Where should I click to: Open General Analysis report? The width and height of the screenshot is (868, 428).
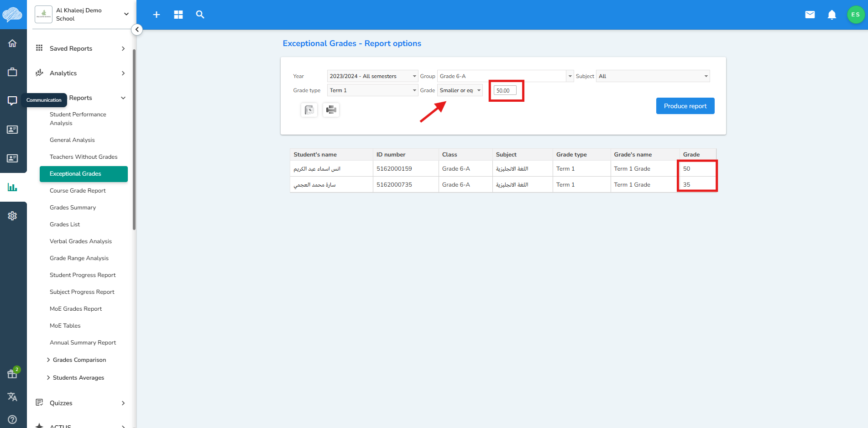(x=72, y=140)
